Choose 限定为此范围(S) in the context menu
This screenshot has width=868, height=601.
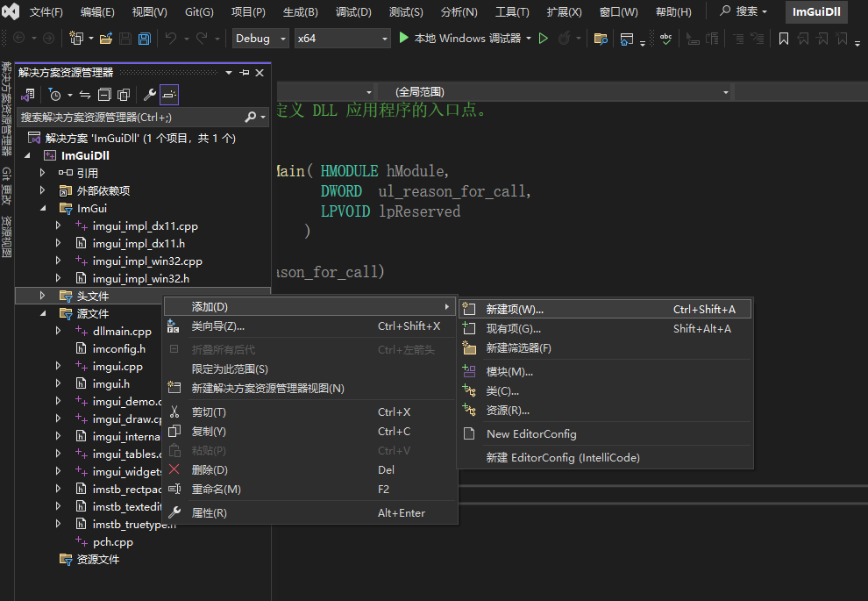[310, 368]
